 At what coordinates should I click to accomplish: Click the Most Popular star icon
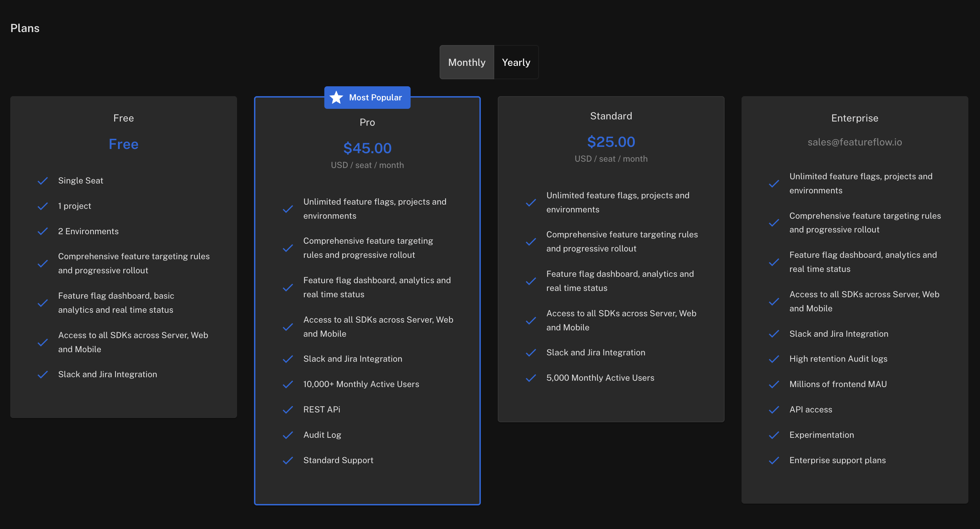pyautogui.click(x=336, y=97)
